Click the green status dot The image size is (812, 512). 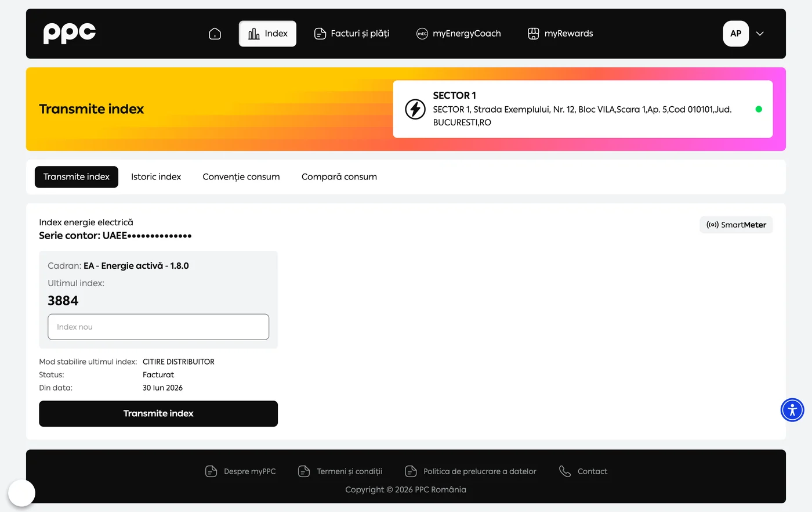tap(759, 109)
